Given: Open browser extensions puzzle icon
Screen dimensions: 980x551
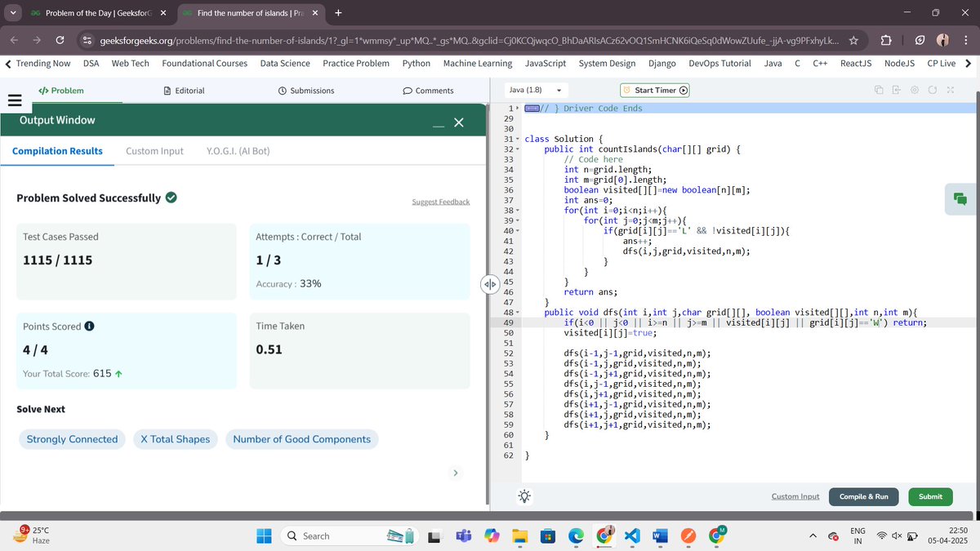Looking at the screenshot, I should (x=885, y=40).
